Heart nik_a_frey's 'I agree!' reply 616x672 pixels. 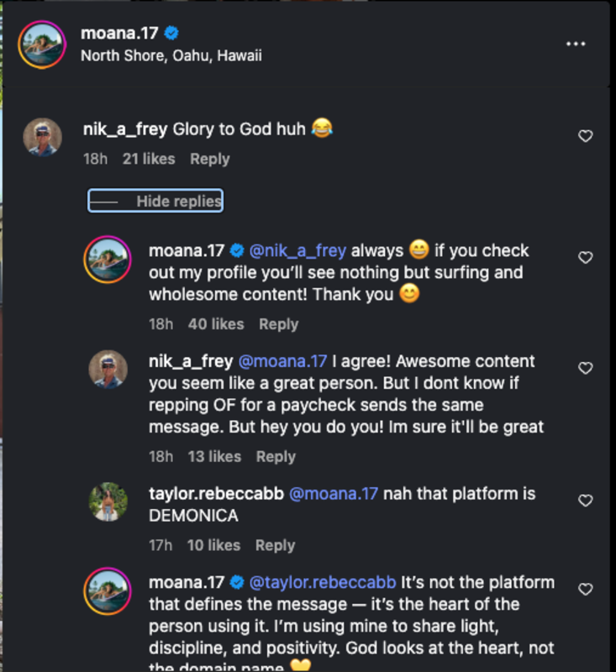click(x=586, y=368)
